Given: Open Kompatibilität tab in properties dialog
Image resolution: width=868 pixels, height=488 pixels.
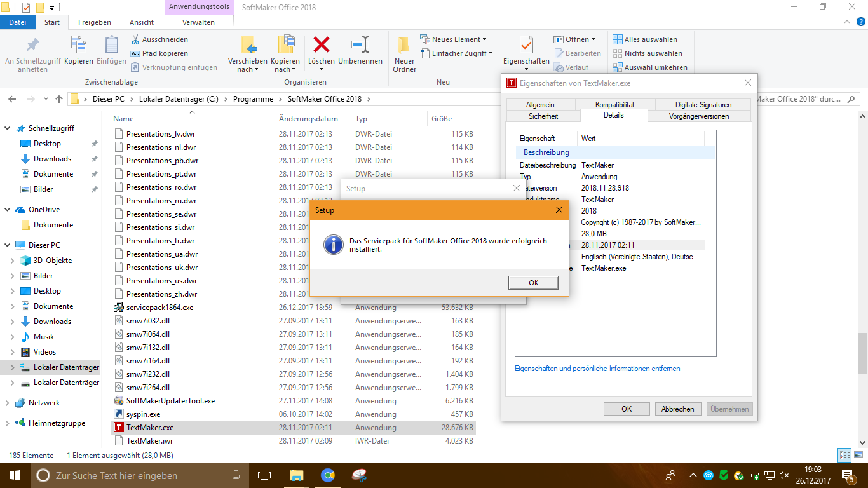Looking at the screenshot, I should point(614,105).
